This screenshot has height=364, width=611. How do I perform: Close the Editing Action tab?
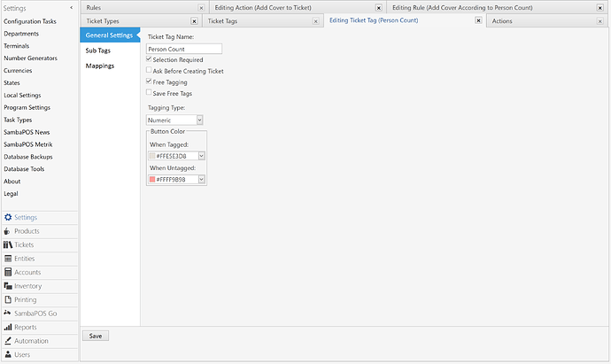click(x=378, y=8)
